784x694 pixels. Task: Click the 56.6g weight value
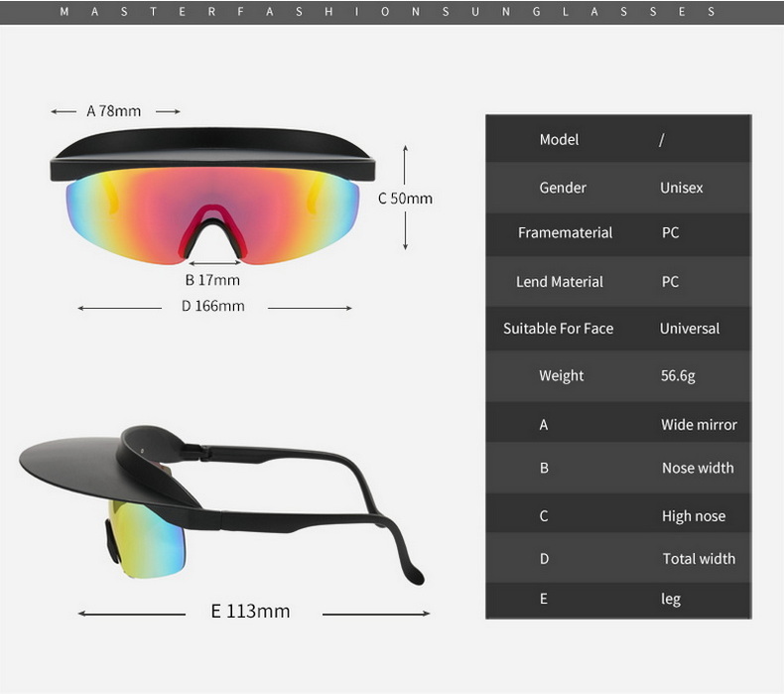678,375
